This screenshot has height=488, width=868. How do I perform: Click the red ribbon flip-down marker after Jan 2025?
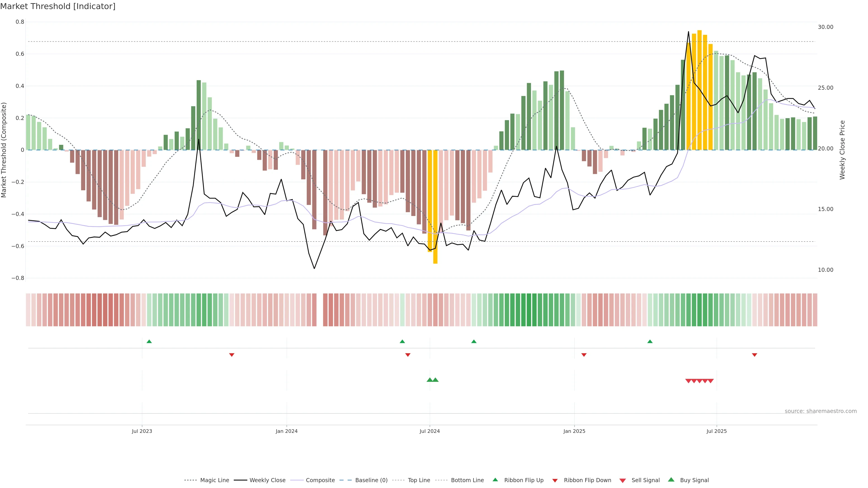tap(584, 355)
